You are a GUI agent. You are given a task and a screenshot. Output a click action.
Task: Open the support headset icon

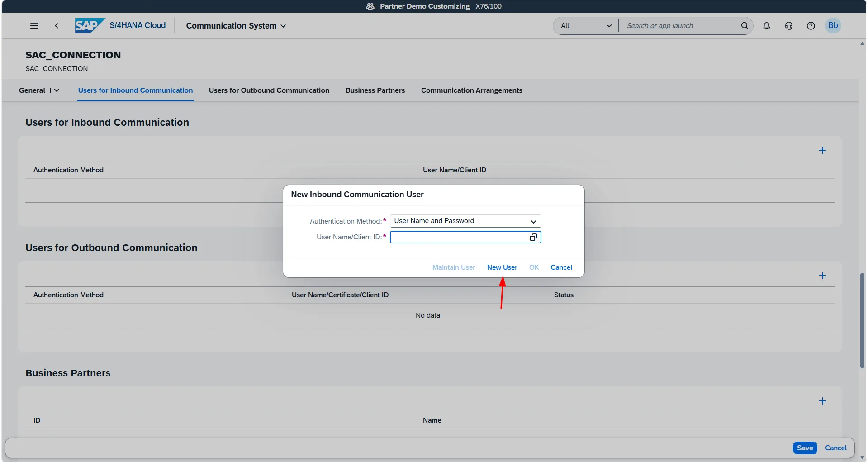point(788,26)
